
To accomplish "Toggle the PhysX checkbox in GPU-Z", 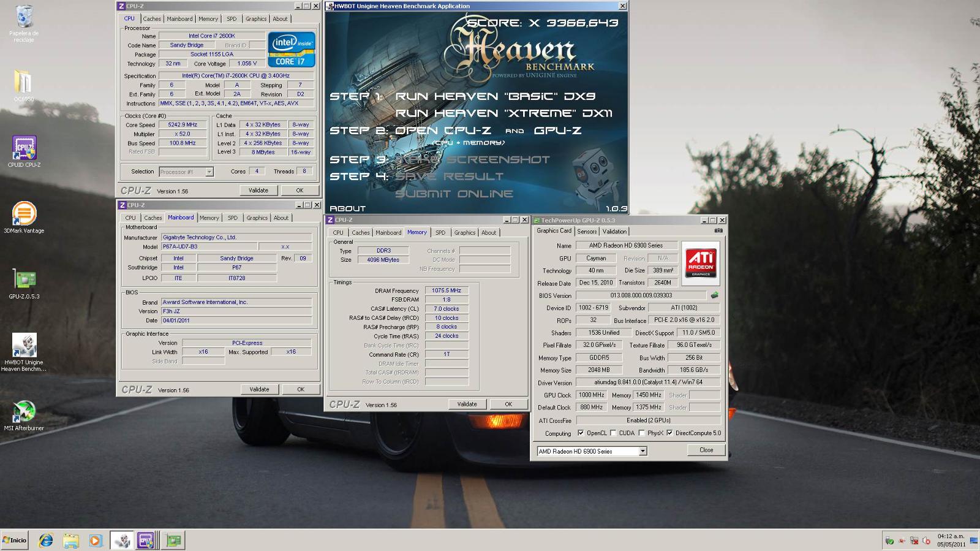I will 641,433.
